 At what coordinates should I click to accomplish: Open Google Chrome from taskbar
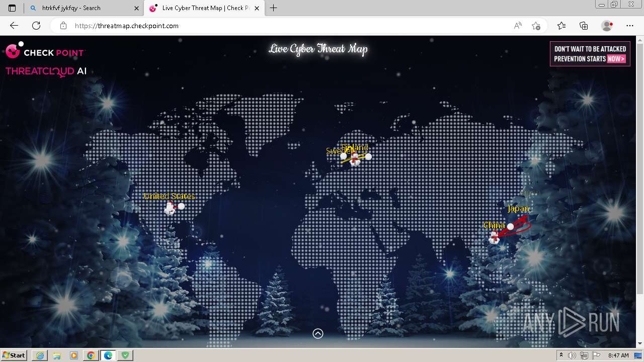(x=91, y=355)
